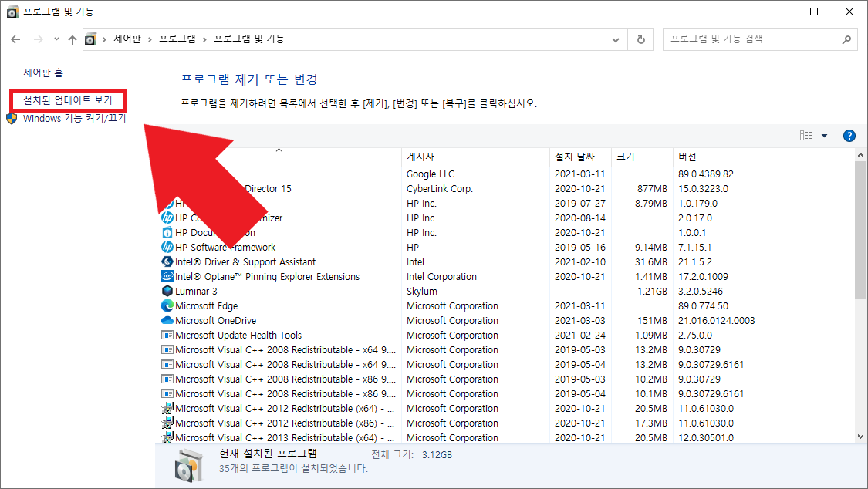The image size is (868, 489).
Task: Click version 15.0.3223.0 cell
Action: click(704, 189)
